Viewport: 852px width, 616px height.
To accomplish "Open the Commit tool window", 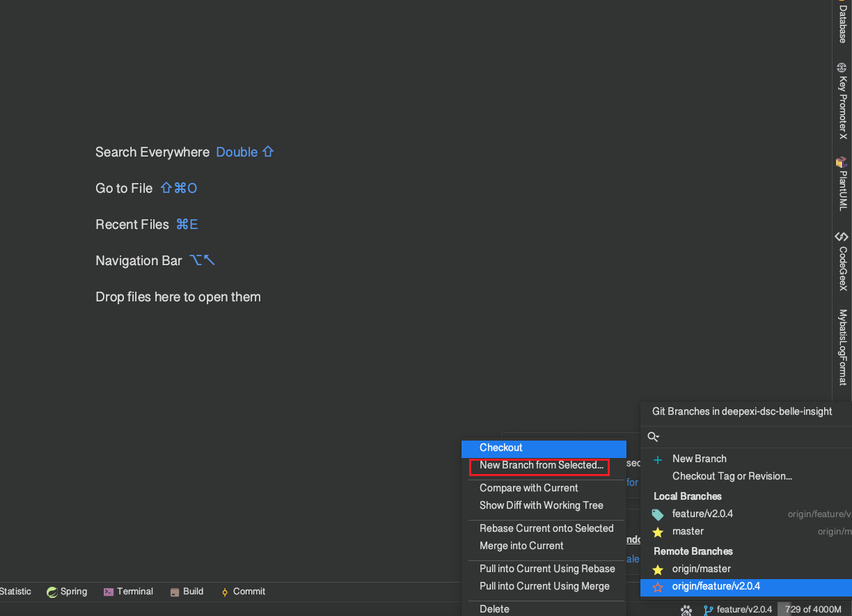I will [x=243, y=592].
